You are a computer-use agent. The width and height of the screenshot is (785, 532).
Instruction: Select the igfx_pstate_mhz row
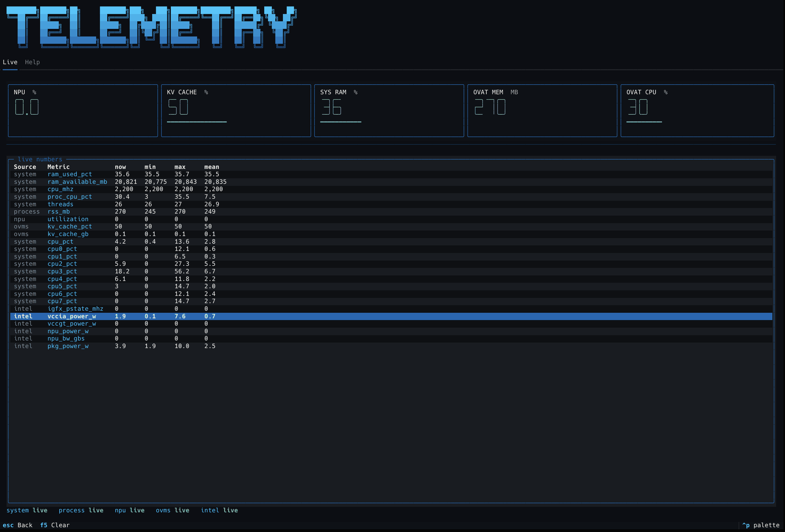pos(391,309)
